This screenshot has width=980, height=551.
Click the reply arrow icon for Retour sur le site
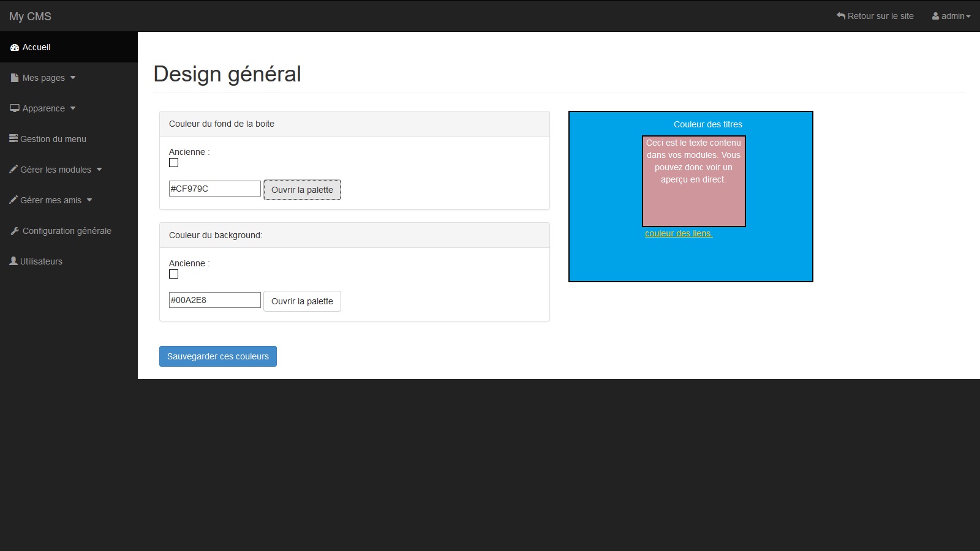pos(841,16)
